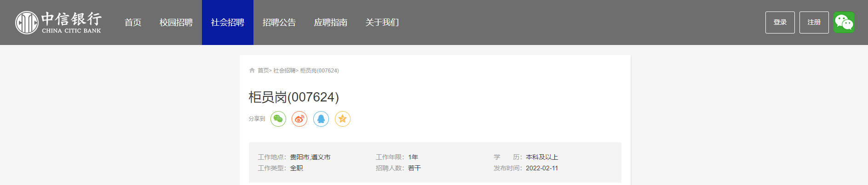Follow the 社会招聘 breadcrumb link
The height and width of the screenshot is (185, 868).
pyautogui.click(x=284, y=71)
